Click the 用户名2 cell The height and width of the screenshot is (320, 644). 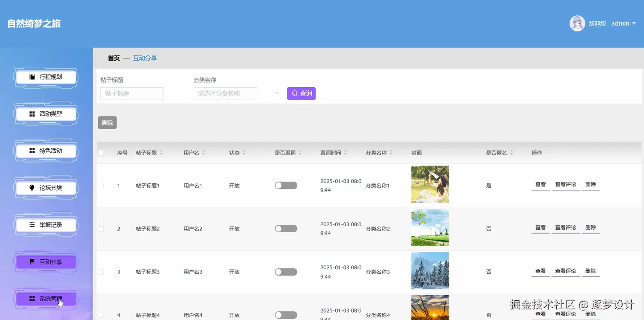(193, 229)
